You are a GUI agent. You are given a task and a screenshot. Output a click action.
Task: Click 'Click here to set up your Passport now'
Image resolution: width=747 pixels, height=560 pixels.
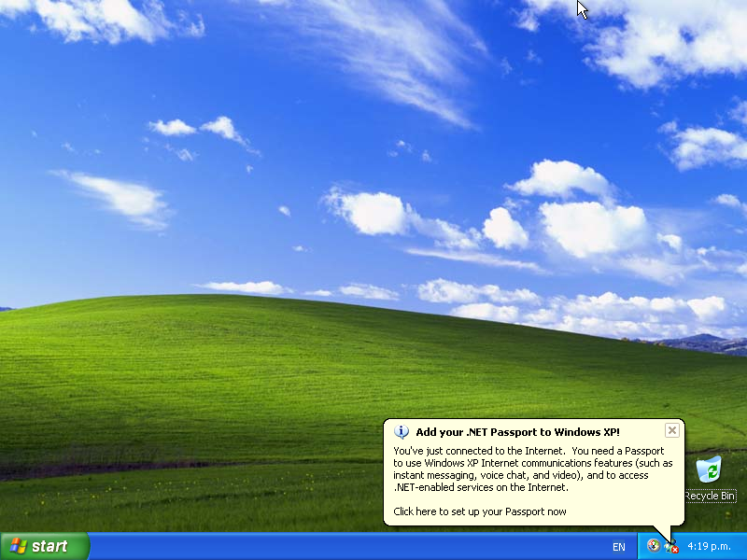[x=480, y=511]
